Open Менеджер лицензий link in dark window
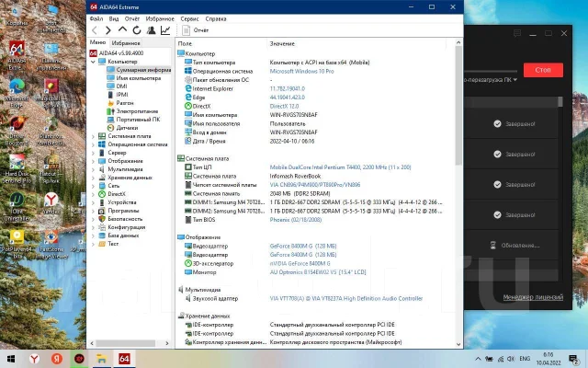The width and height of the screenshot is (588, 368). [533, 297]
